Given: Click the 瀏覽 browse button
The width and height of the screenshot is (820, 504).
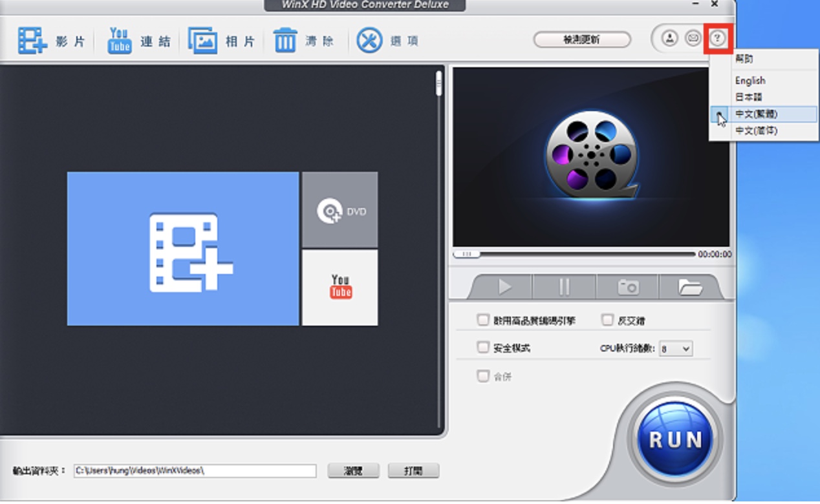Looking at the screenshot, I should coord(353,470).
